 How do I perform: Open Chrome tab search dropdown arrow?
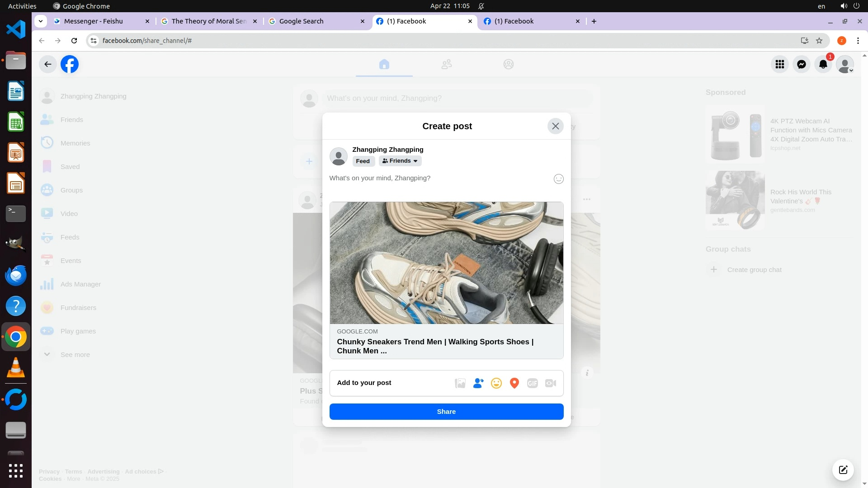pyautogui.click(x=41, y=21)
